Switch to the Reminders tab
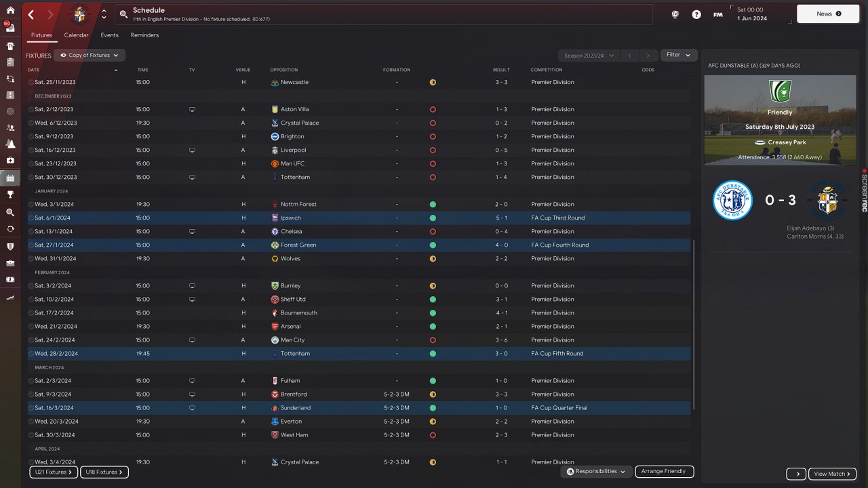 (x=144, y=35)
